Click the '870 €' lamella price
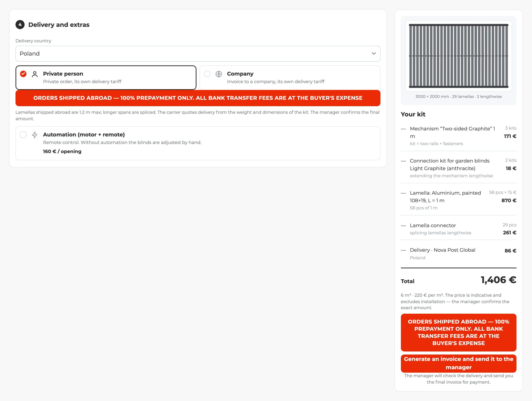Screen dimensions: 532x401 point(509,200)
